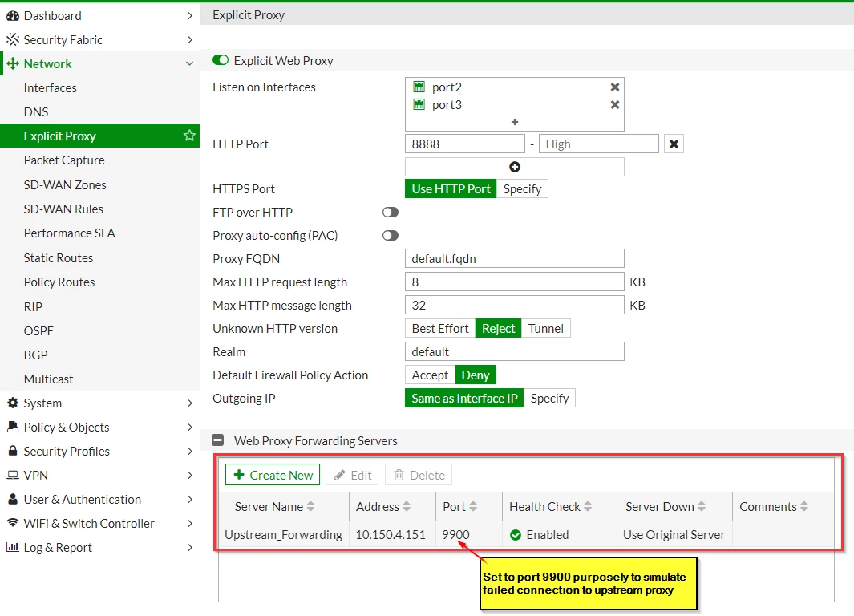
Task: Click the Security Fabric icon in sidebar
Action: [x=13, y=39]
